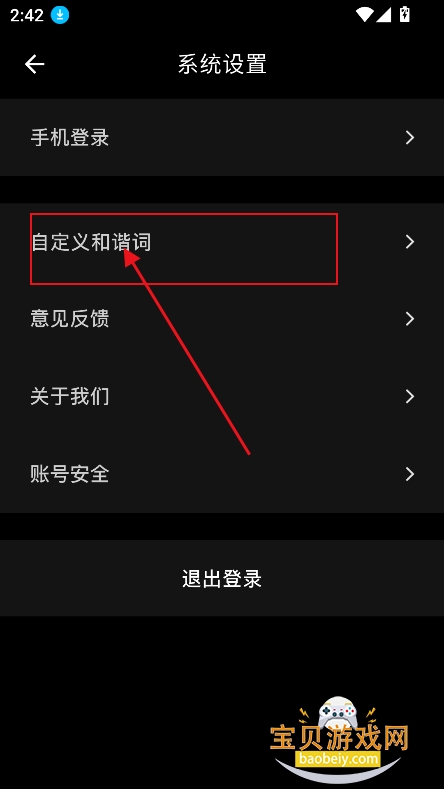Tap the download notification icon in status bar
Viewport: 444px width, 789px height.
60,16
